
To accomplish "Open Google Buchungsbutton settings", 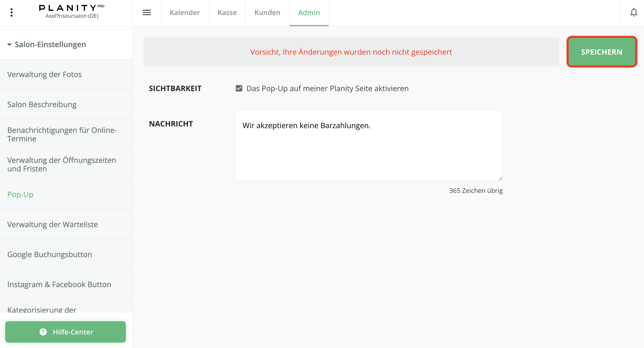I will coord(50,254).
